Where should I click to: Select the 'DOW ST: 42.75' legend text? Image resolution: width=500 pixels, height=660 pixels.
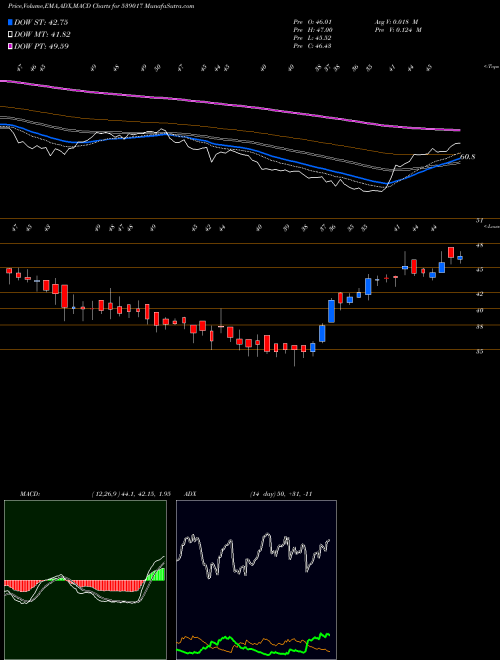point(41,22)
